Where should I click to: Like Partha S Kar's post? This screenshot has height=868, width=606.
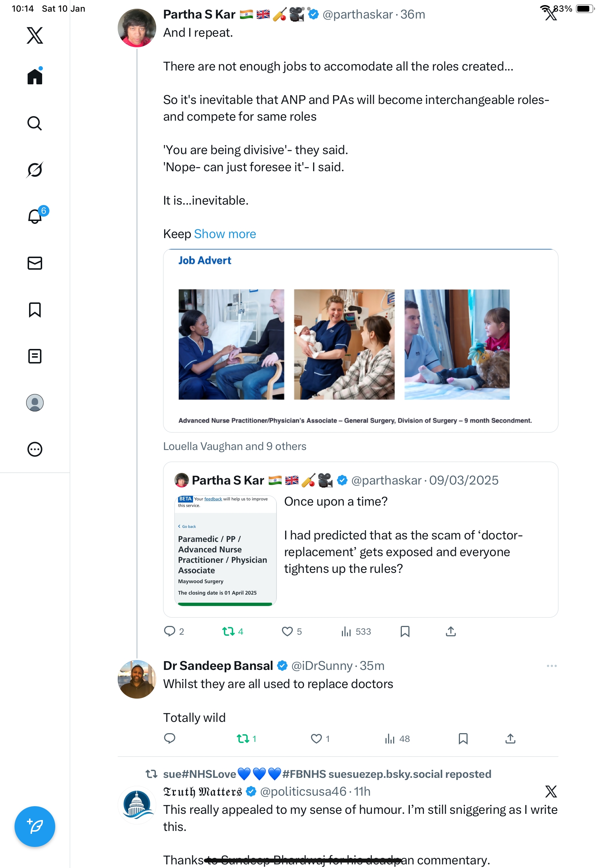click(x=287, y=631)
